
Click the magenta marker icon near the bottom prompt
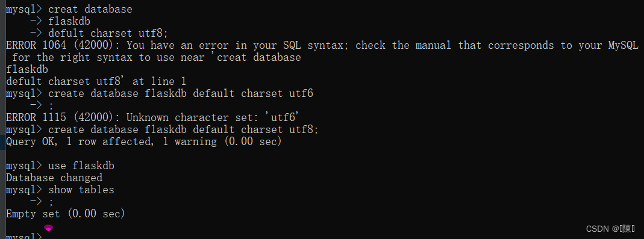(x=48, y=228)
